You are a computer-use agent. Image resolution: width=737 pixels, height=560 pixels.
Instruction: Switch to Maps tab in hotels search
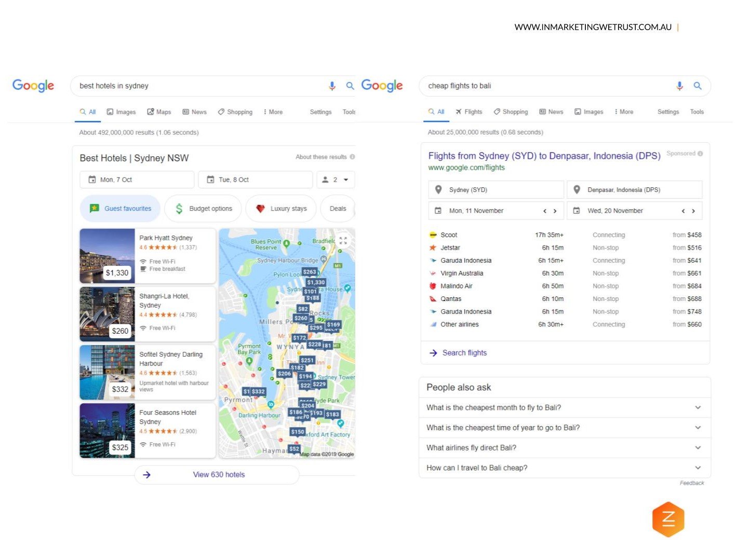[159, 112]
